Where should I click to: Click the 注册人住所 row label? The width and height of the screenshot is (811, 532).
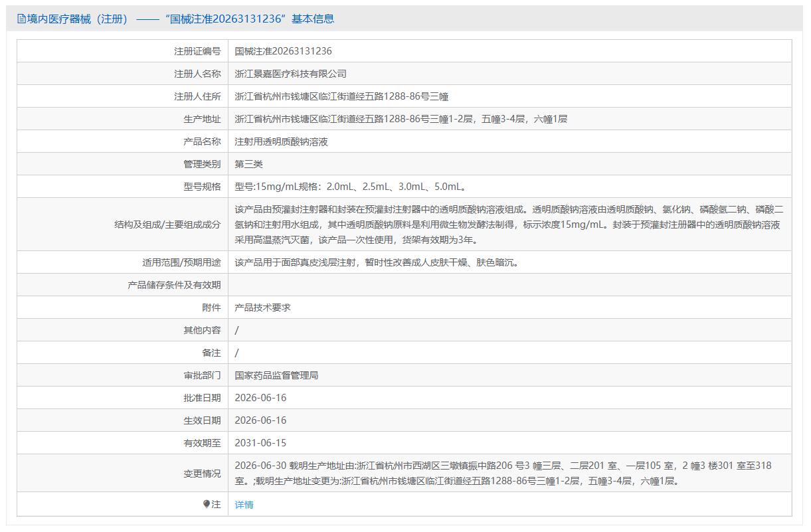coord(197,96)
